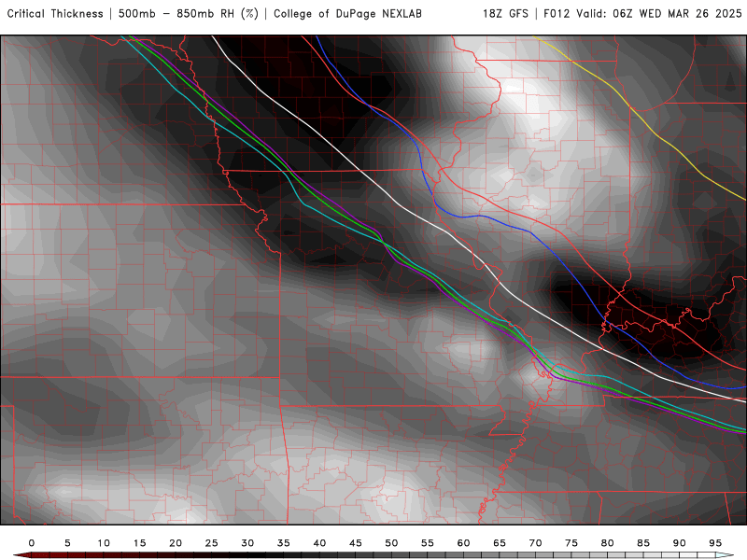The image size is (747, 560).
Task: Click the color scale label "90"
Action: (680, 543)
